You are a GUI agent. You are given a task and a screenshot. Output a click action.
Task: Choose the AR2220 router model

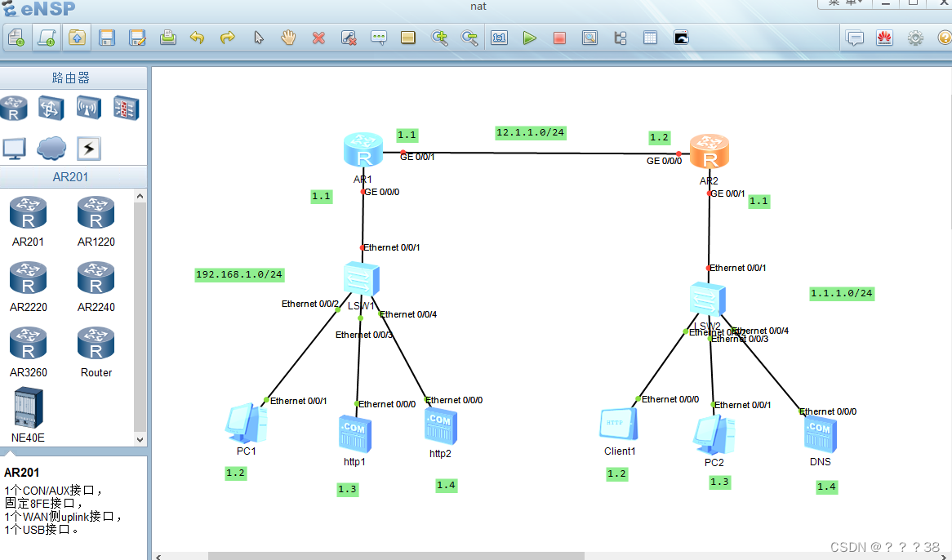click(x=28, y=287)
